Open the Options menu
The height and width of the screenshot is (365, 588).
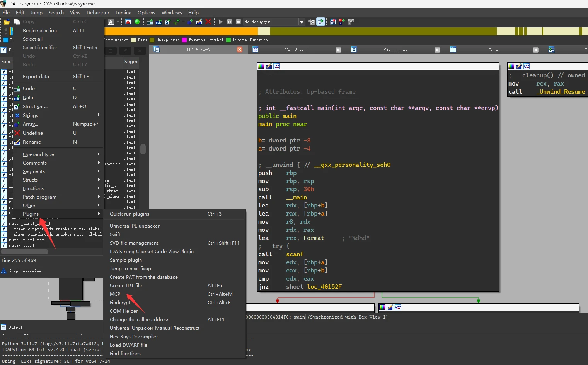tap(147, 12)
